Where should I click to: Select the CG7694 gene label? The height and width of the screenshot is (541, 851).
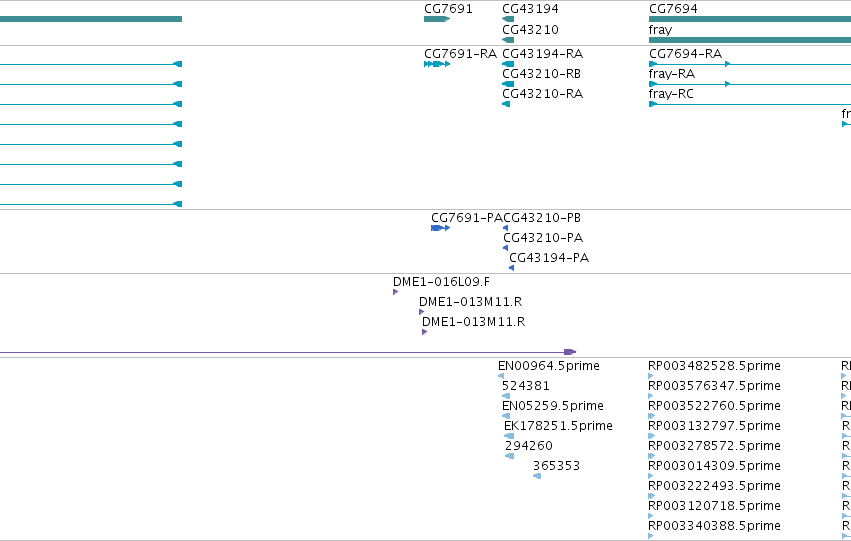(673, 9)
